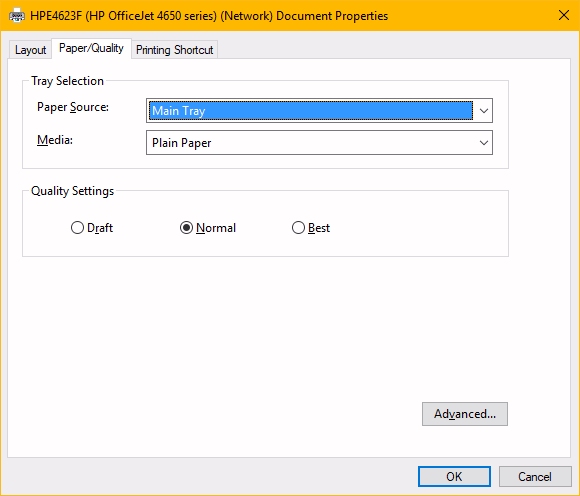The image size is (580, 496).
Task: Open the Printing Shortcut tab
Action: click(x=175, y=50)
